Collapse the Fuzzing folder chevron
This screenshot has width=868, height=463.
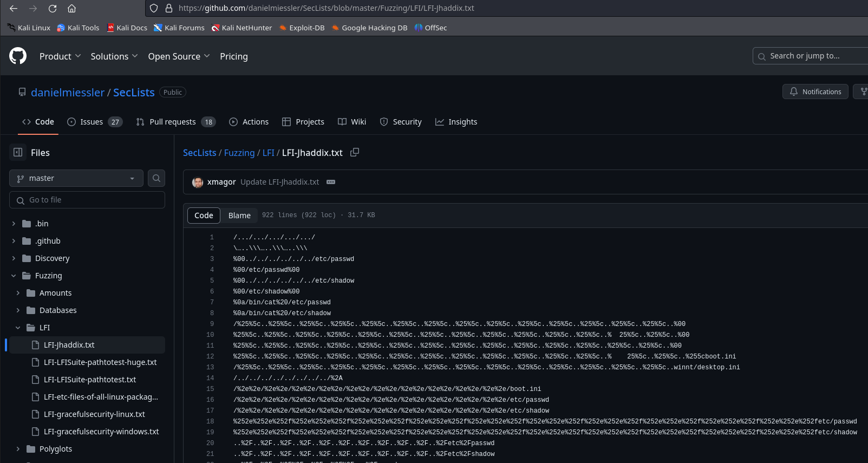click(x=14, y=276)
